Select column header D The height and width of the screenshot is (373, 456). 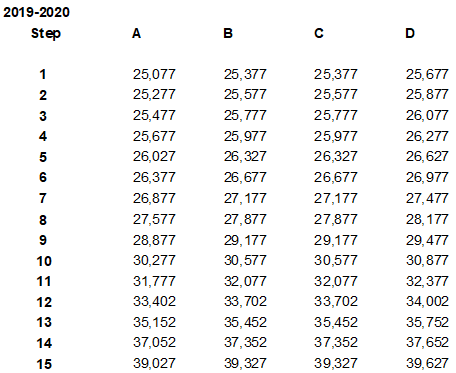pos(410,33)
